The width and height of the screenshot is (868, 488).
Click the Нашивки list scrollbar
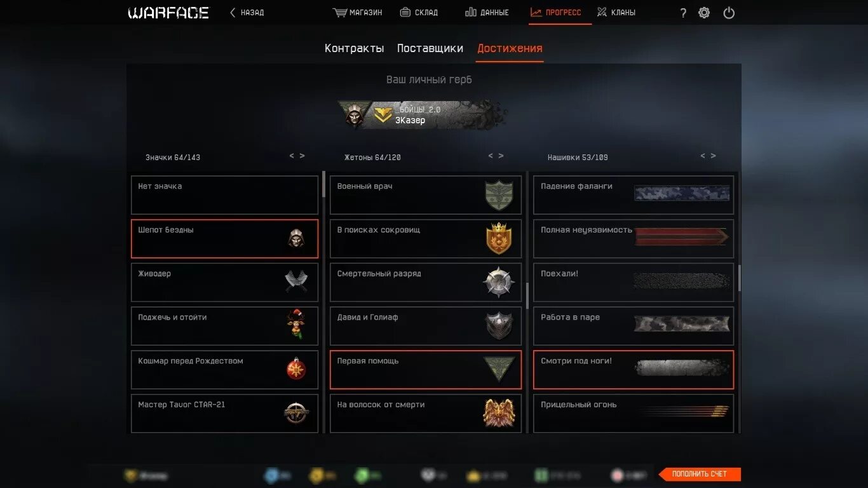[739, 278]
